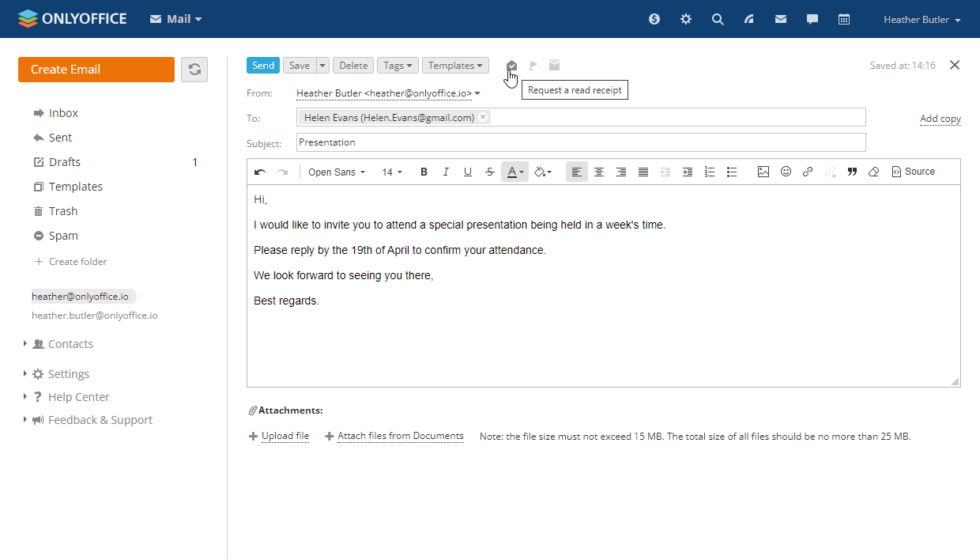Click Create Email button
Image resolution: width=980 pixels, height=560 pixels.
coord(96,70)
